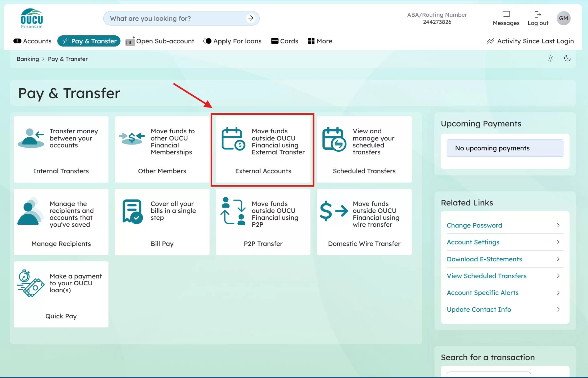
Task: Expand the Update Contact Info chevron
Action: coord(558,309)
